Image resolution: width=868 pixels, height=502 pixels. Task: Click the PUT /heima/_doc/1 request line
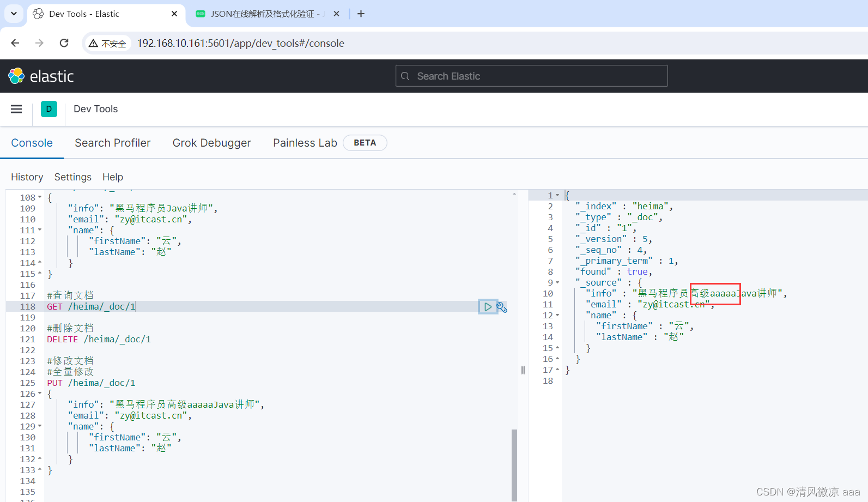click(91, 383)
